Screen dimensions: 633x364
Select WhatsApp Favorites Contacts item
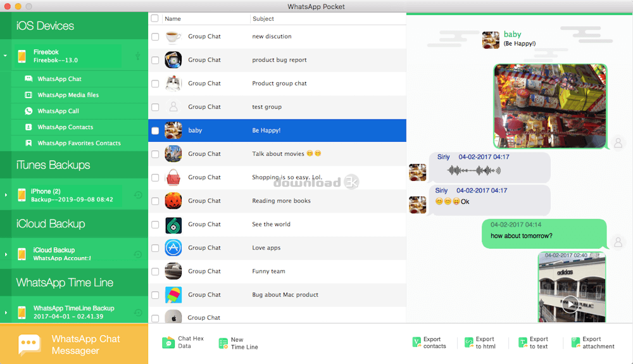[78, 143]
